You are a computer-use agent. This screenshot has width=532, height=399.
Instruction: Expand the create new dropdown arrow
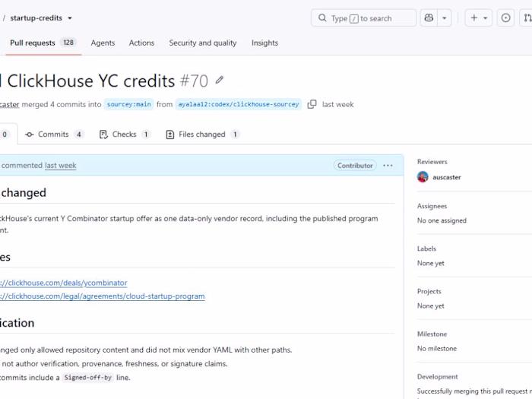tap(486, 18)
